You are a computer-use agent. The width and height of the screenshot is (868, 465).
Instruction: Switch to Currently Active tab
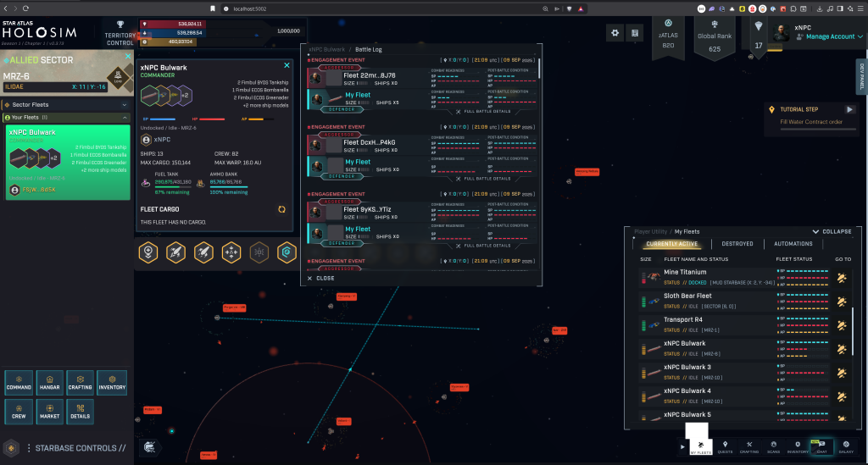coord(671,244)
